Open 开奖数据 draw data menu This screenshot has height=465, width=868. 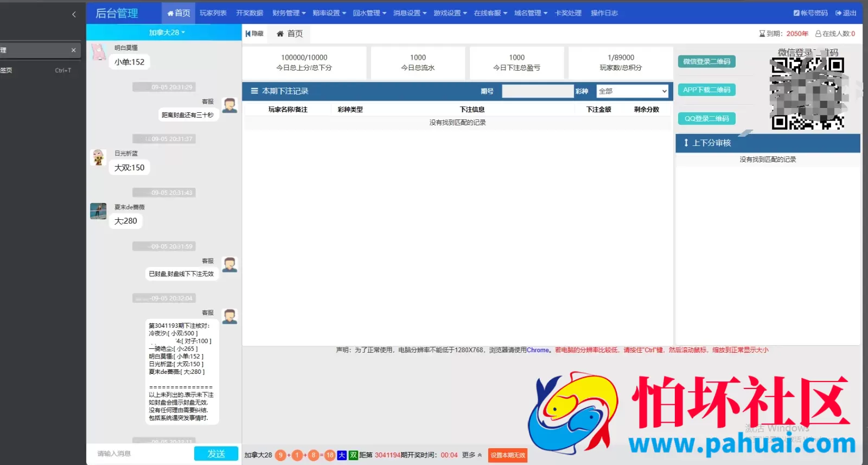pos(250,13)
